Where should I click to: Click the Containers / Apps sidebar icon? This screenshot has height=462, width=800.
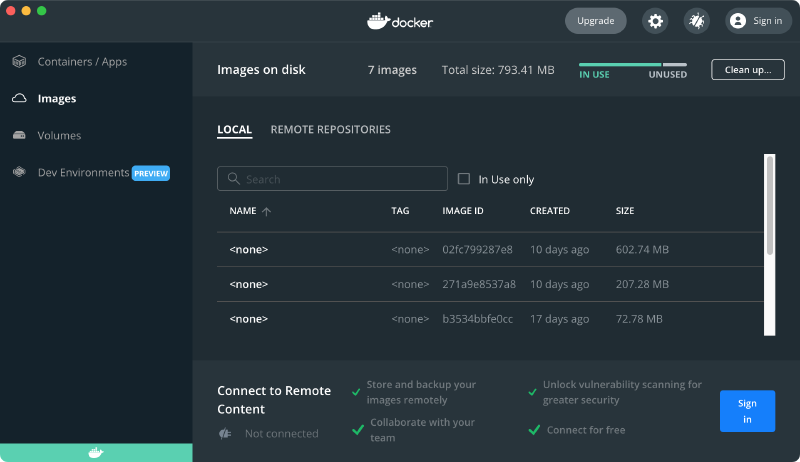pyautogui.click(x=19, y=62)
